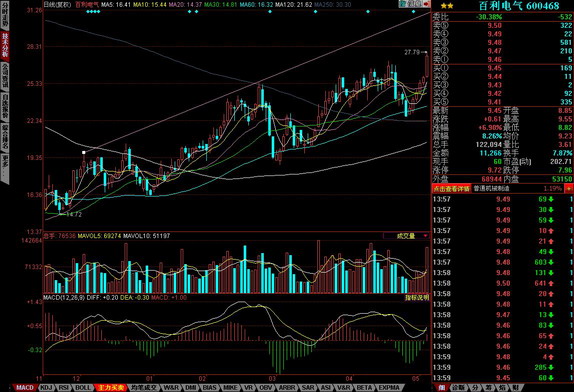Click the red plus icon beside industry row

pos(569,189)
